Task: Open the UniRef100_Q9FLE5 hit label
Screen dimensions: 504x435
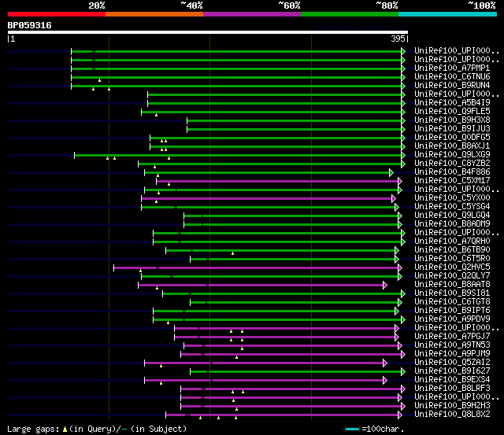Action: (452, 112)
